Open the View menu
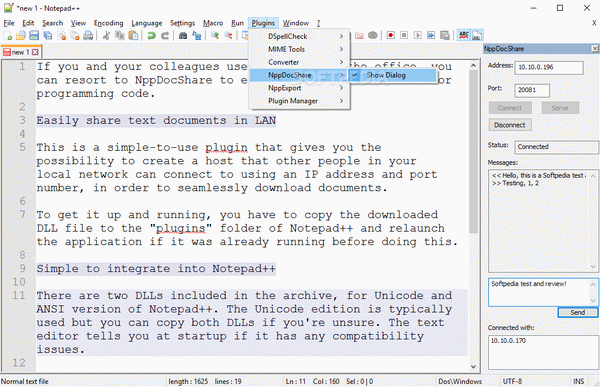This screenshot has width=600, height=387. (78, 23)
